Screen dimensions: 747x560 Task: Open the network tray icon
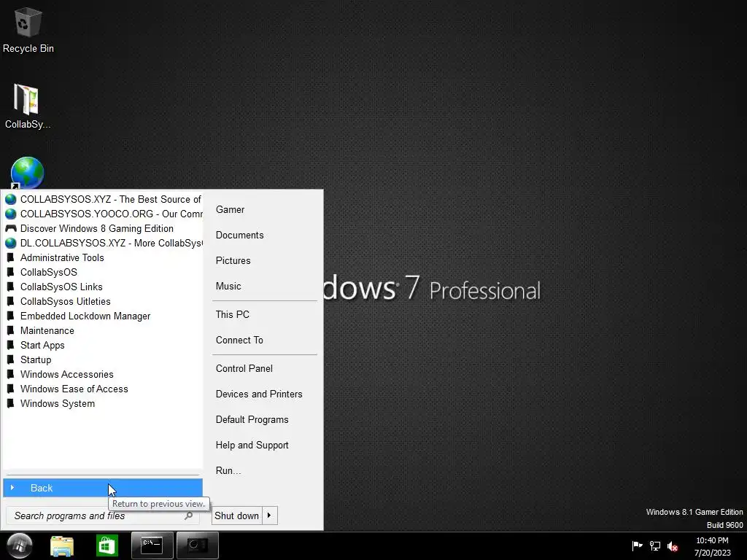(x=655, y=545)
